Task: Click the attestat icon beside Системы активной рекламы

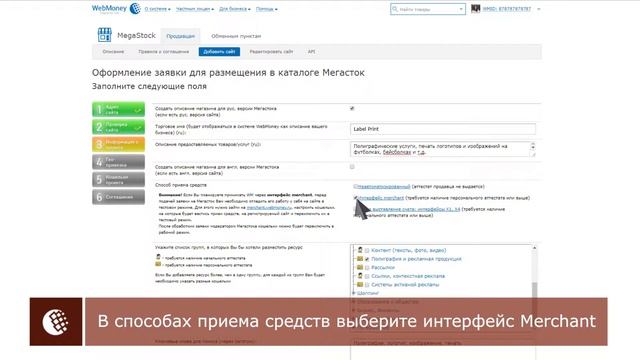Action: pyautogui.click(x=360, y=284)
